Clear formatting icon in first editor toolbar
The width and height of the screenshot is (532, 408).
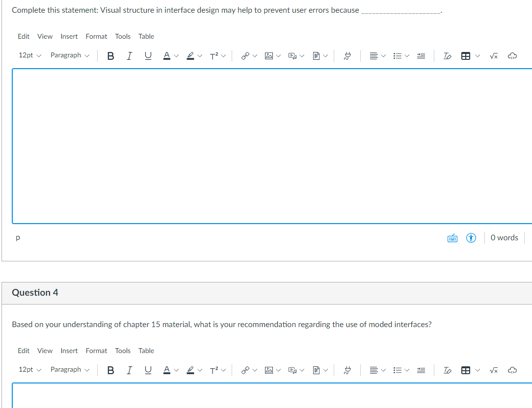[447, 56]
